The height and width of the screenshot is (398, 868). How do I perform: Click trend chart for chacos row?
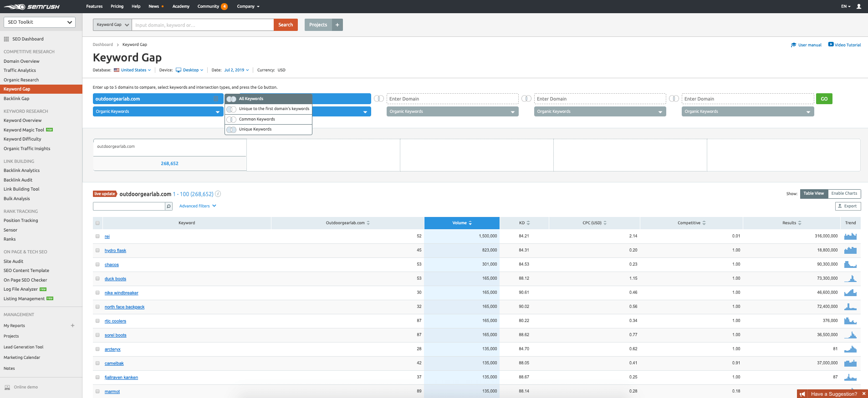[x=850, y=265]
